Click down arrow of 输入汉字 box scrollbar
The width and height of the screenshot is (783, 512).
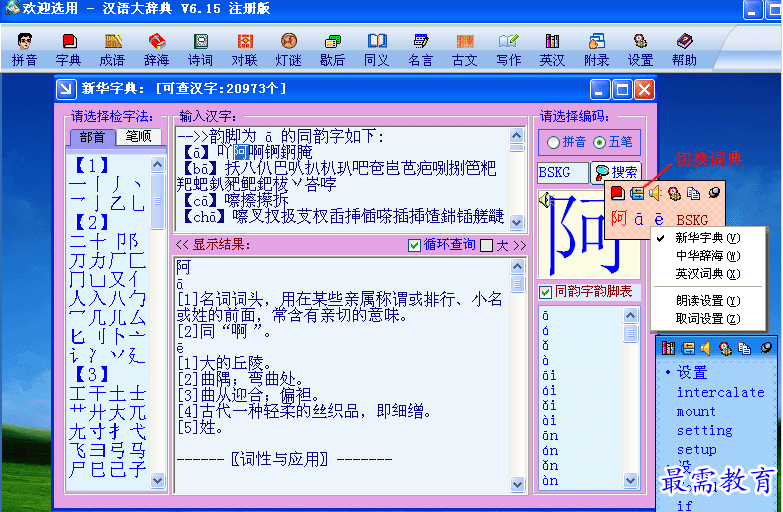tap(517, 222)
